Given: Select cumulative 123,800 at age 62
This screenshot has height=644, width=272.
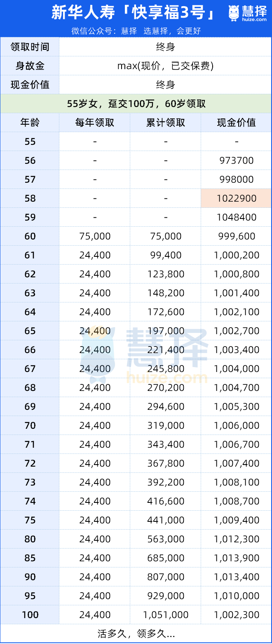Looking at the screenshot, I should pyautogui.click(x=166, y=274).
